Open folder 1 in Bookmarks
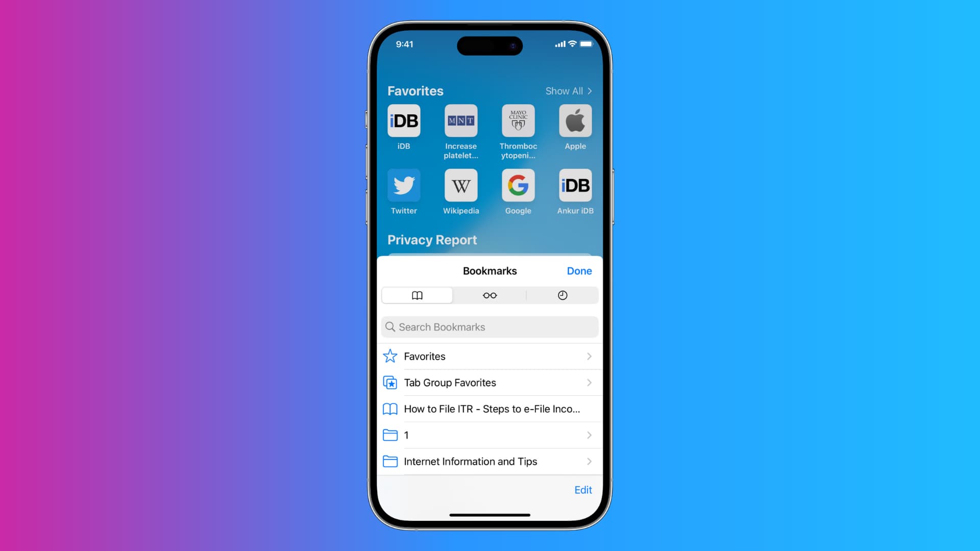This screenshot has height=551, width=980. click(x=489, y=435)
